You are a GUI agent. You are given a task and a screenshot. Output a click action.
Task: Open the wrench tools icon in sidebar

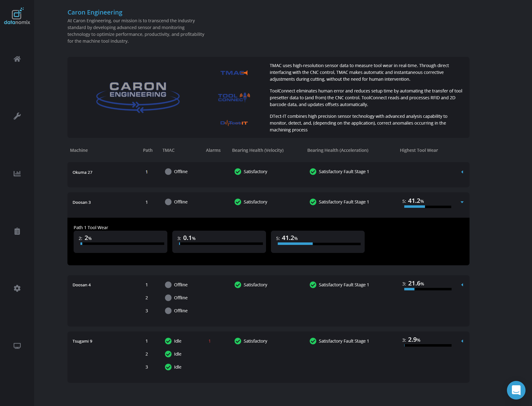[x=17, y=116]
